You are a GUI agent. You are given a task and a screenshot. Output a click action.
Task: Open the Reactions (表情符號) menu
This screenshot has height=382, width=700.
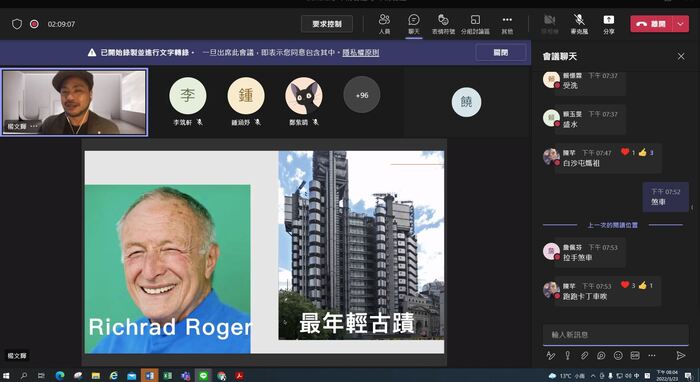coord(443,24)
